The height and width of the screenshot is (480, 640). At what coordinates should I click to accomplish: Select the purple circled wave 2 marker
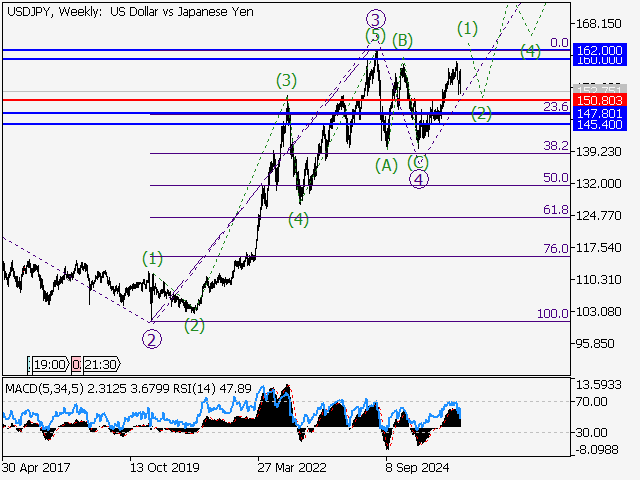point(151,338)
